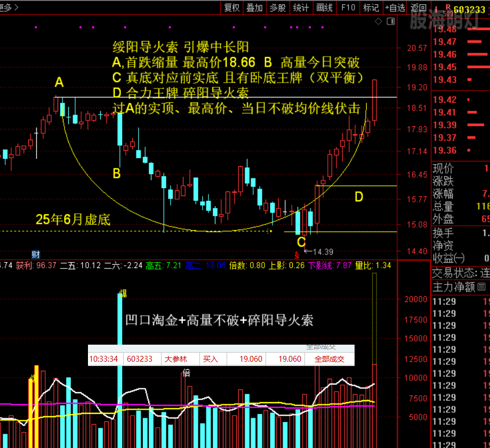Open the list icon beside 主力净额
This screenshot has height=448, width=490.
point(481,287)
